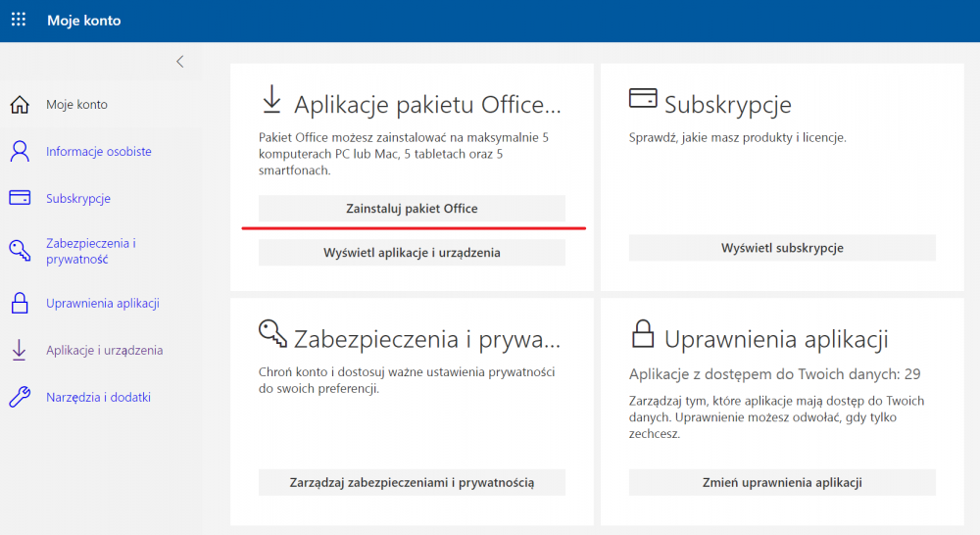Viewport: 980px width, 535px height.
Task: Click the home icon in sidebar
Action: (20, 105)
